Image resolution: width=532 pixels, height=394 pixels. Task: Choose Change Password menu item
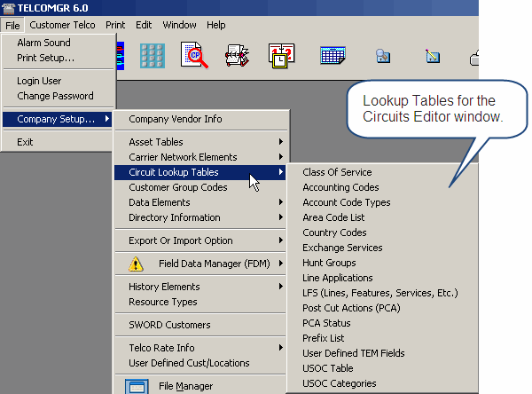coord(58,96)
